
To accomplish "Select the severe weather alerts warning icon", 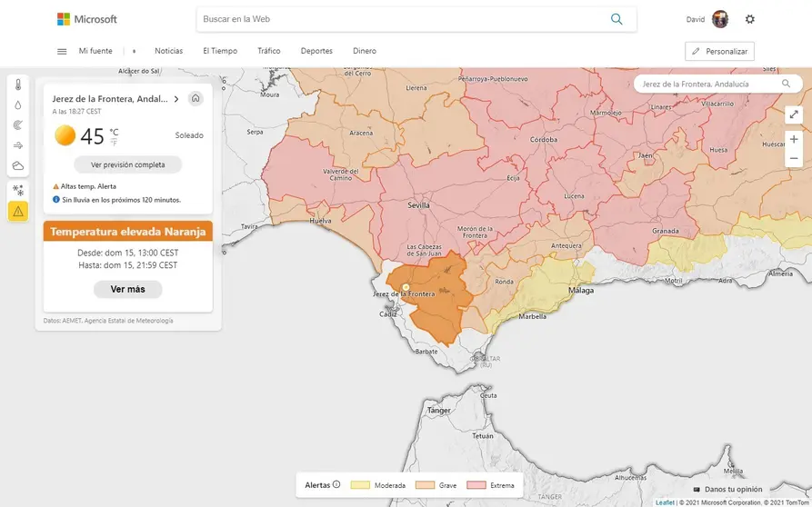I will (18, 212).
